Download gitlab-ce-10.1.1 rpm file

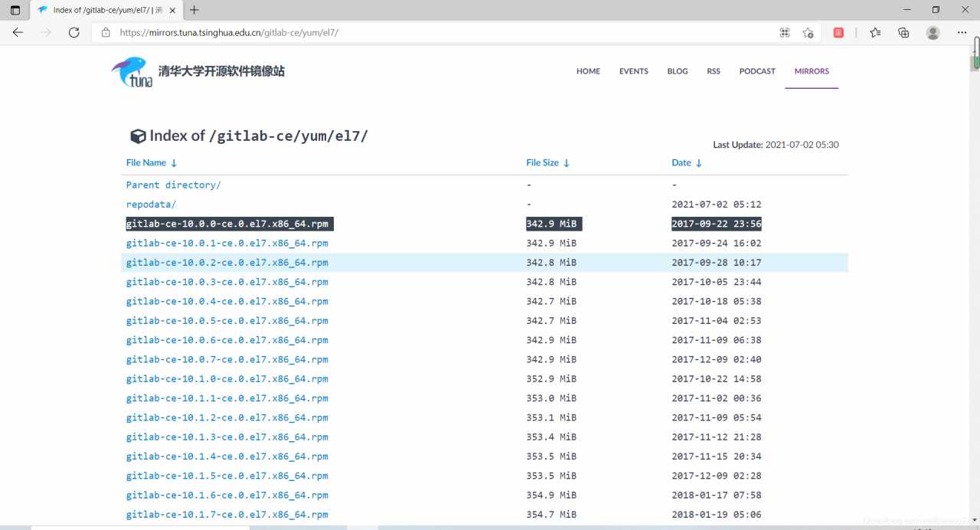click(227, 398)
